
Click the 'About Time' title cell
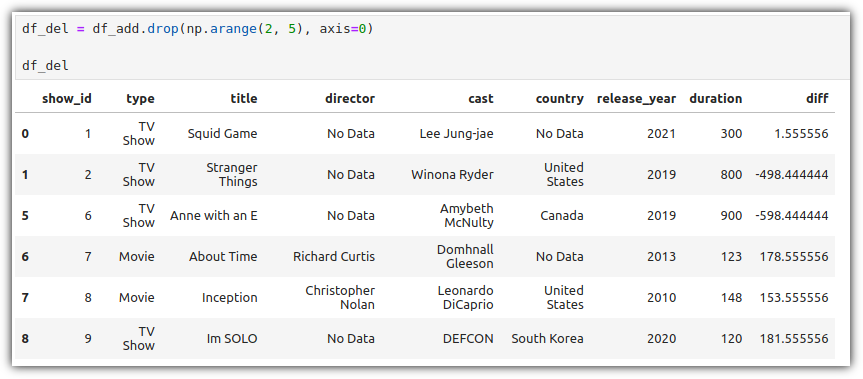tap(223, 257)
